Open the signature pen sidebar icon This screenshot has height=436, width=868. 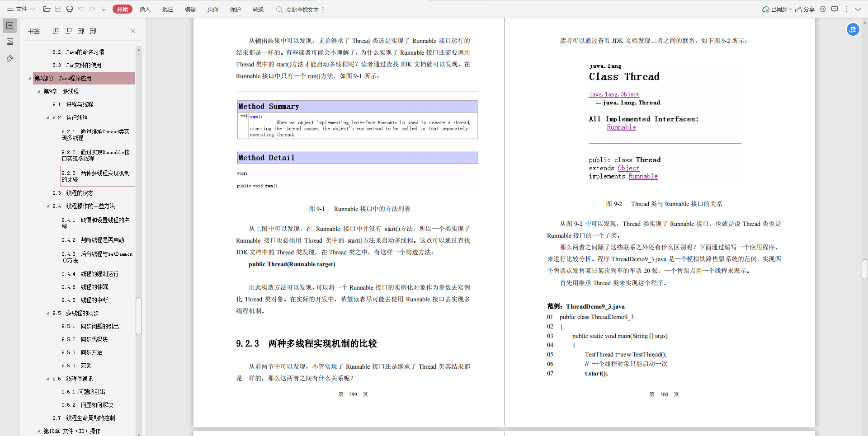10,58
